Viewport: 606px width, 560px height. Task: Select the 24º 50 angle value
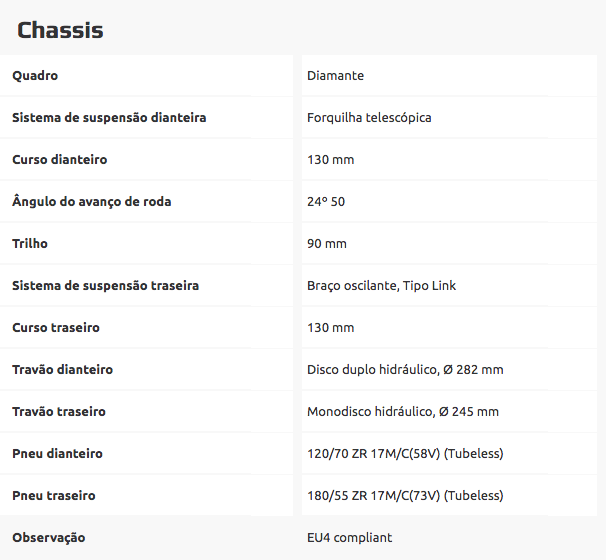[x=326, y=202]
